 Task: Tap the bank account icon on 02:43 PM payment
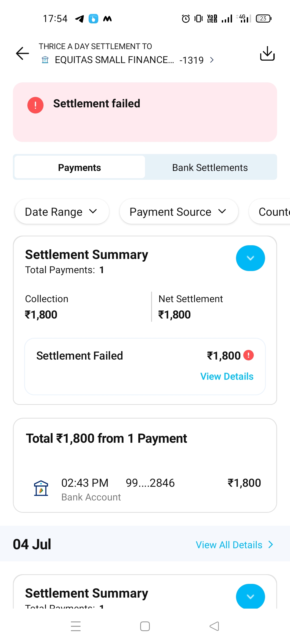pos(41,488)
